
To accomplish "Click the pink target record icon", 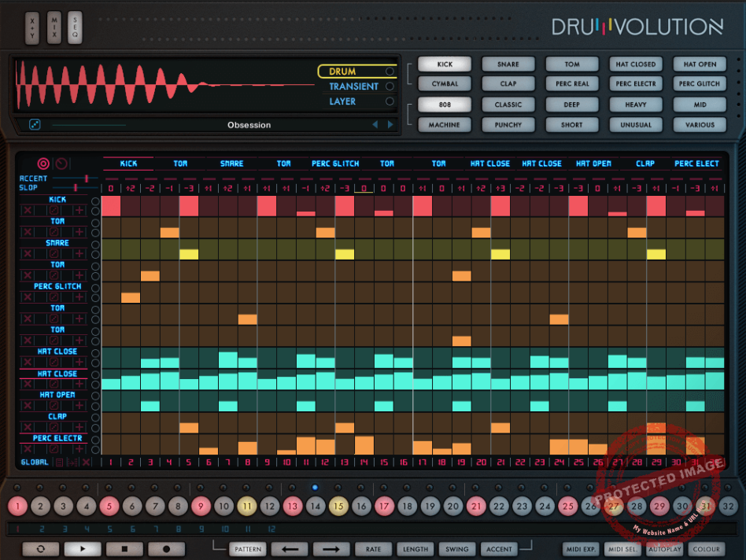I will (43, 164).
